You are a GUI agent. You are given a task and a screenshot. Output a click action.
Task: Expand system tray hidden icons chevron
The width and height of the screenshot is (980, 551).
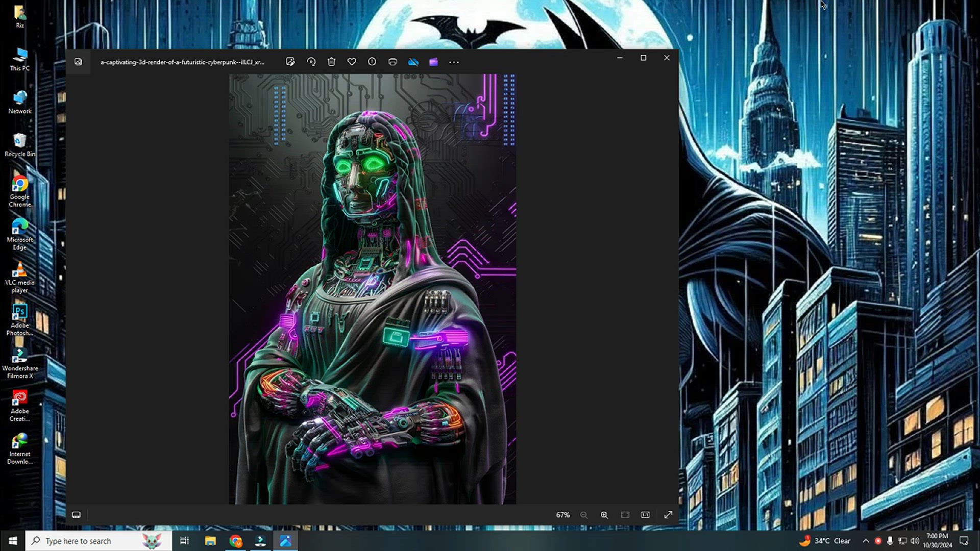click(866, 541)
